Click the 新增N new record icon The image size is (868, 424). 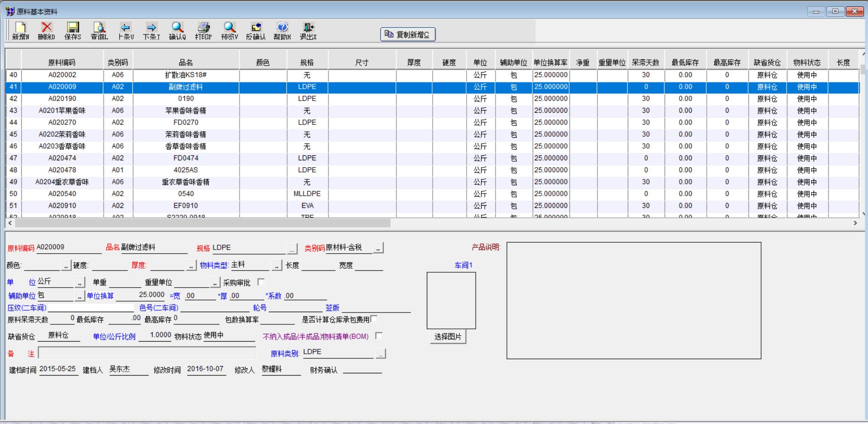[x=20, y=31]
